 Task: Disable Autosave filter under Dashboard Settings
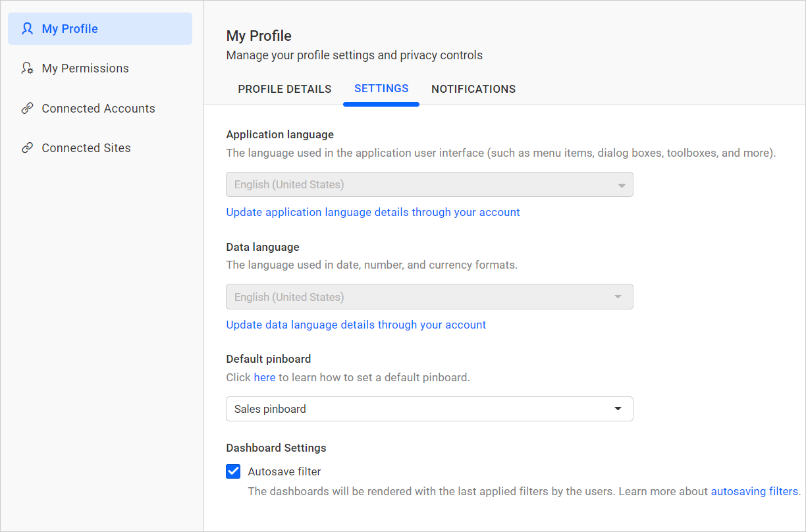[x=233, y=471]
